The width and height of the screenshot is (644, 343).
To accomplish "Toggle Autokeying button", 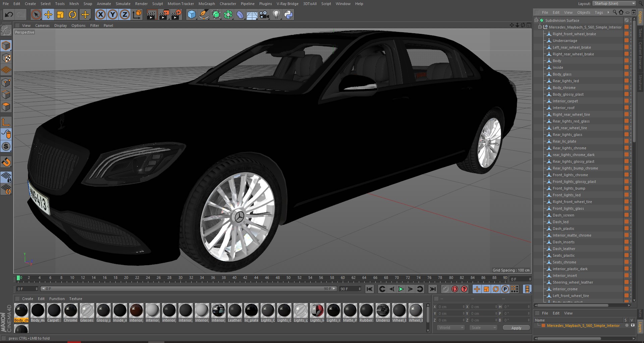I will pos(455,289).
